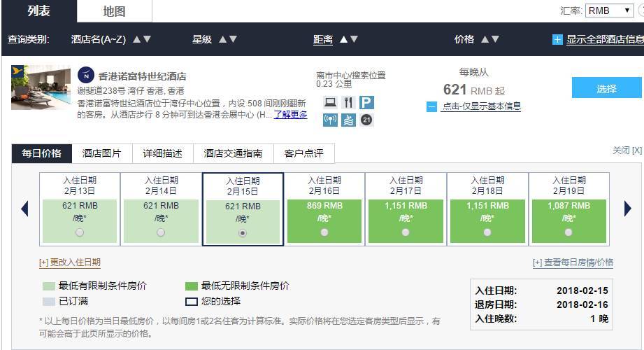Viewport: 644px width, 350px height.
Task: Select check-in date February 16 radio
Action: (x=324, y=233)
